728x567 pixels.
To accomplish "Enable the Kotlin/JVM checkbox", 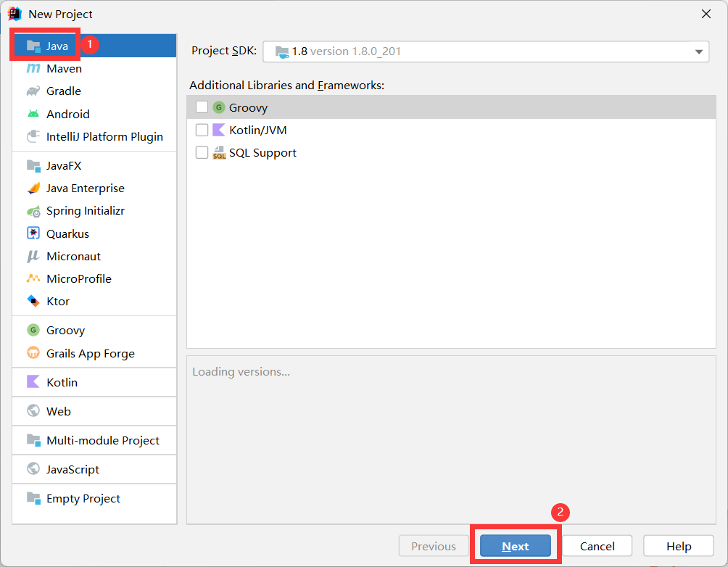I will tap(202, 130).
